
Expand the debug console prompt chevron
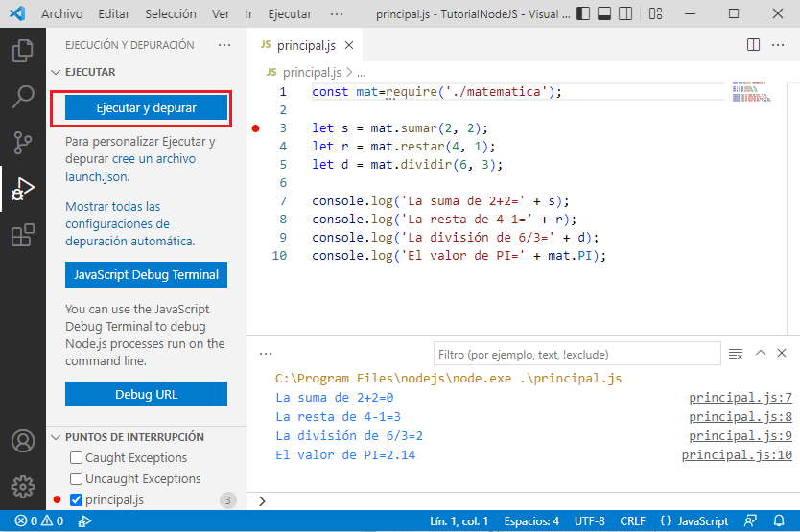click(x=262, y=501)
